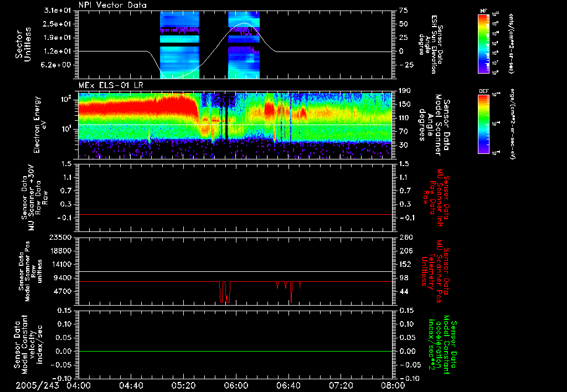Click the 04:00 time axis label
This screenshot has height=392, width=567.
pos(78,385)
